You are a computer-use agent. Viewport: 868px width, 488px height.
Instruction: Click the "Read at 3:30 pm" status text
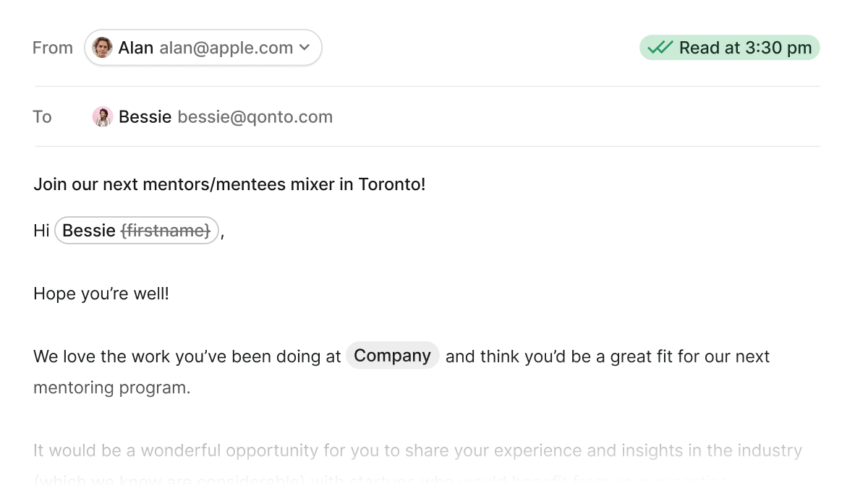pos(745,48)
